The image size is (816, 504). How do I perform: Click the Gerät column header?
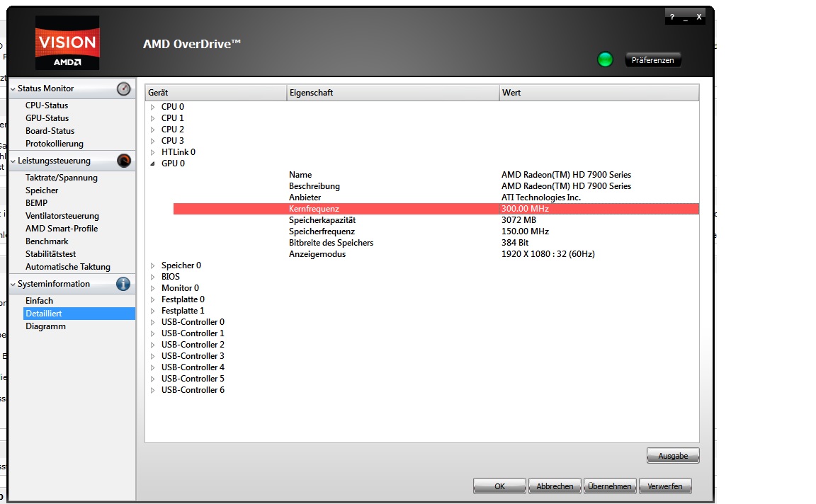click(215, 93)
